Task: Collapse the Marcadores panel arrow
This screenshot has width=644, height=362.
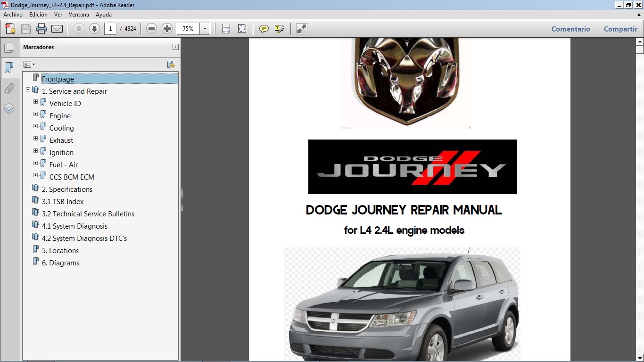Action: click(x=175, y=47)
